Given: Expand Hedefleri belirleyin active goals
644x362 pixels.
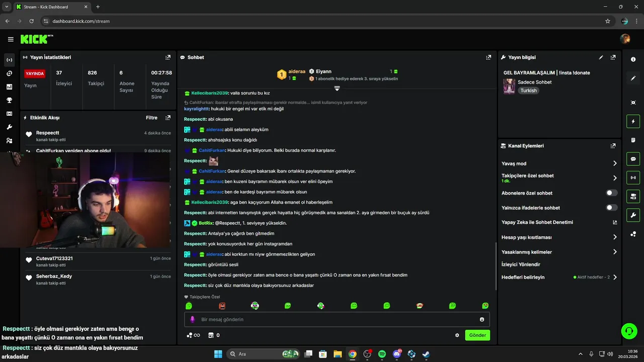Looking at the screenshot, I should [x=559, y=277].
